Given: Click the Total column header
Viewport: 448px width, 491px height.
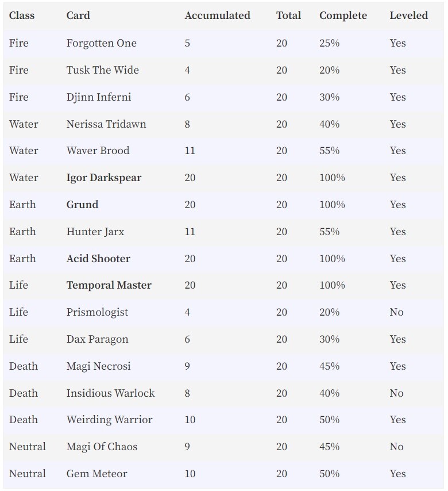Looking at the screenshot, I should tap(288, 16).
